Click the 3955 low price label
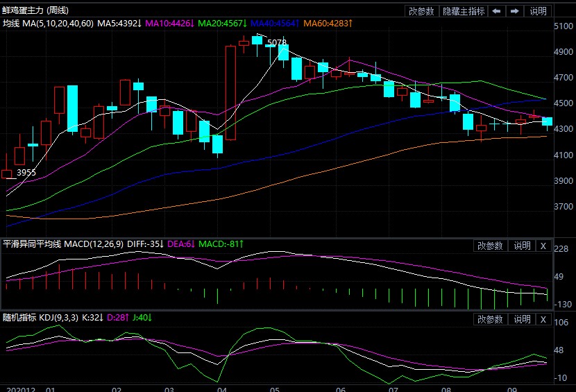This screenshot has width=576, height=392. point(26,172)
